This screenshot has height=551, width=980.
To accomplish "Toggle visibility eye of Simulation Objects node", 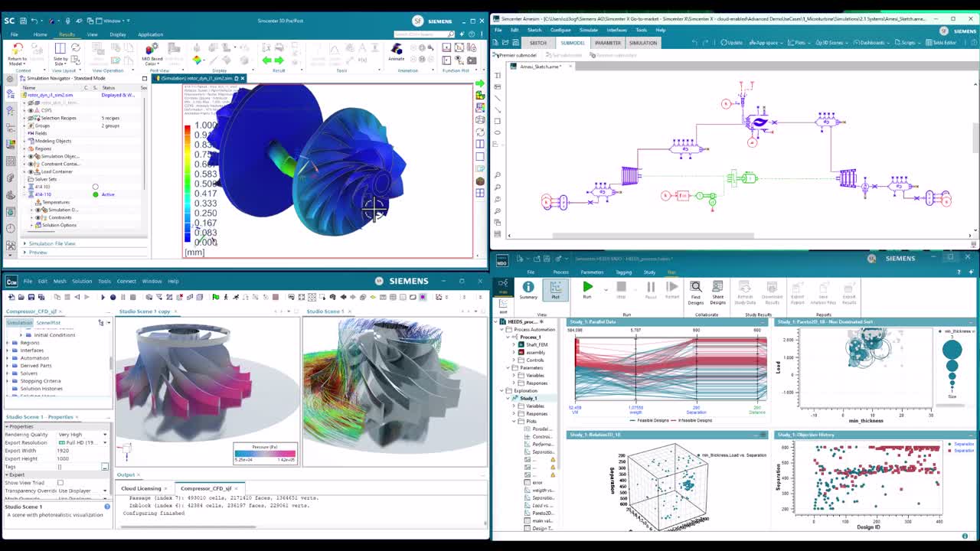I will pyautogui.click(x=31, y=156).
